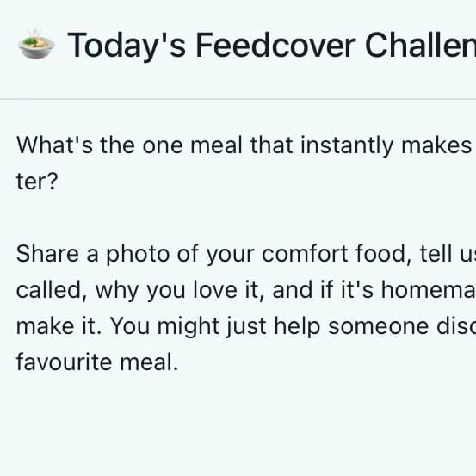Click the "Today's Feedcover Challenge" heading
Viewport: 476px width, 476px height.
pos(271,46)
